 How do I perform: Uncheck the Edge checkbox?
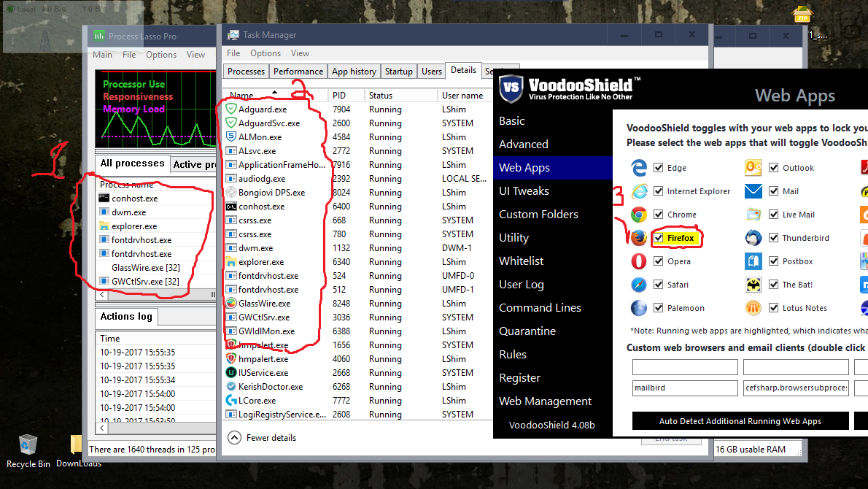pyautogui.click(x=658, y=167)
